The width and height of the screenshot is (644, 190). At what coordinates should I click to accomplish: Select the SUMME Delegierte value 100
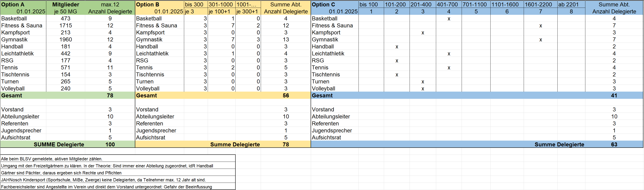click(x=110, y=144)
